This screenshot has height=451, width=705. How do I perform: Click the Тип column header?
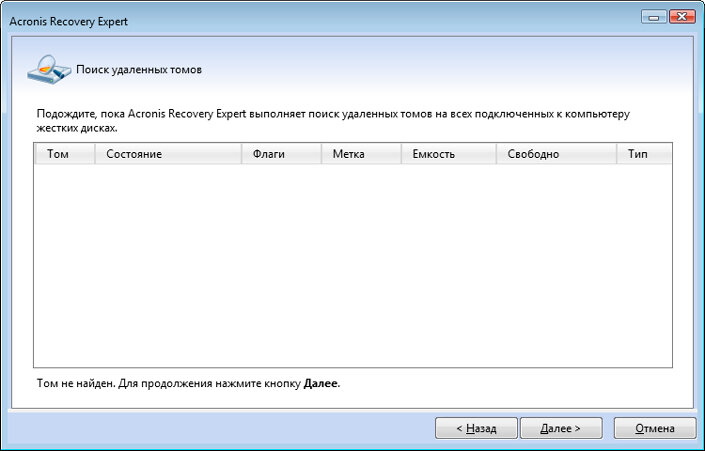644,154
